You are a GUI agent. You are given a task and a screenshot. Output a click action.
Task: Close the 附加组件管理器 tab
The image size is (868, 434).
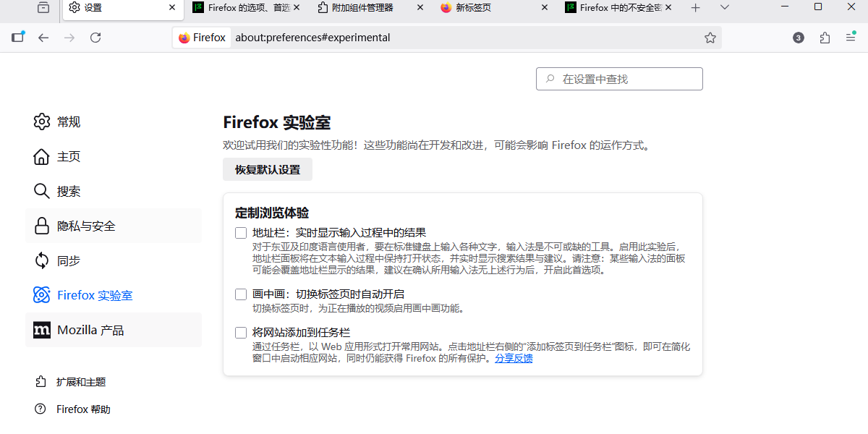tap(420, 8)
